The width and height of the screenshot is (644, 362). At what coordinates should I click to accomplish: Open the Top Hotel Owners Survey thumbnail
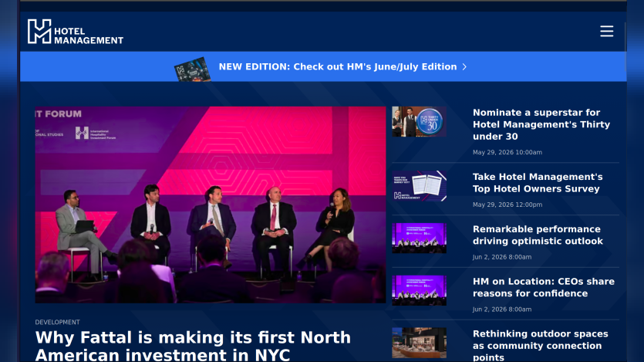coord(419,186)
